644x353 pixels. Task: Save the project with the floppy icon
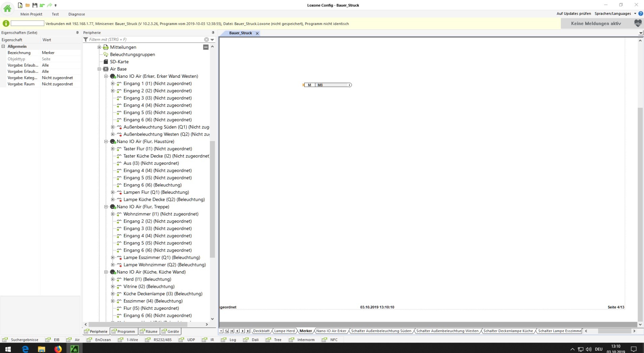[x=35, y=5]
